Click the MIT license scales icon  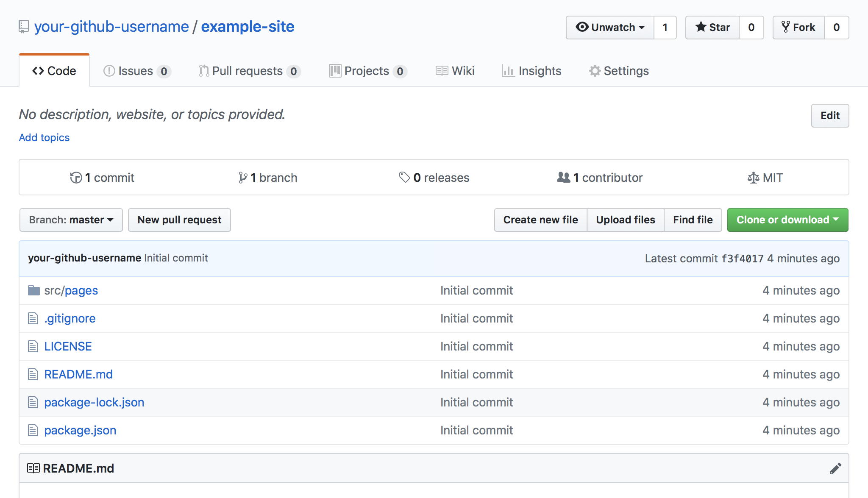[754, 178]
